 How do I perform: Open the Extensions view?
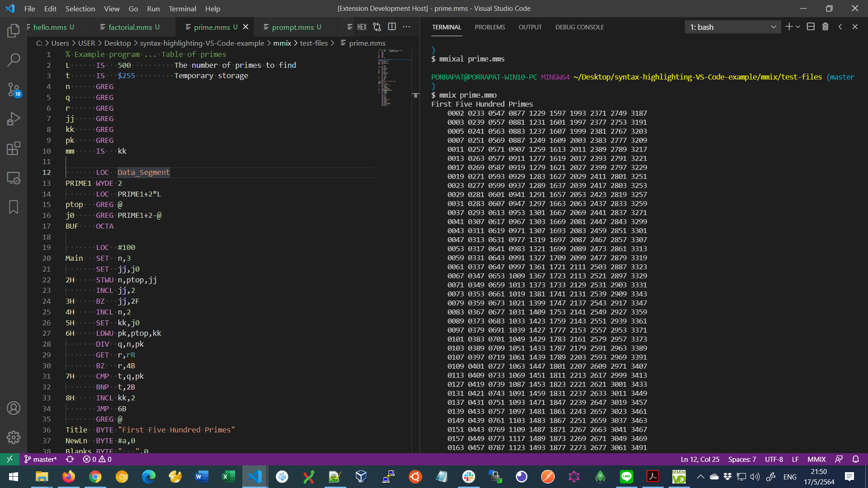click(14, 148)
